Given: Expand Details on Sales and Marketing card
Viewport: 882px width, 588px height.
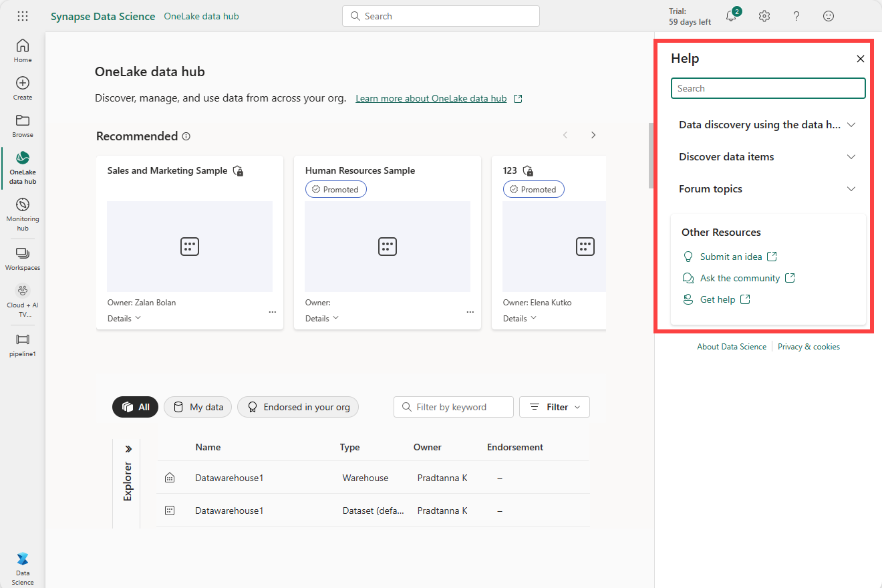Looking at the screenshot, I should (124, 319).
